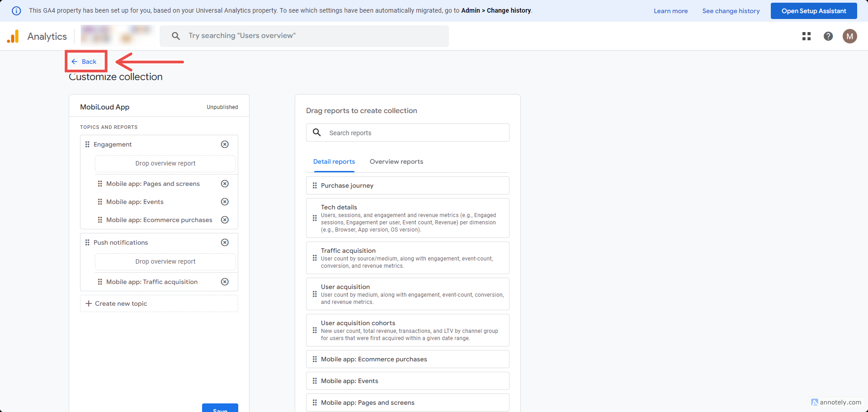Grab drag handle of Tech details report

[315, 218]
